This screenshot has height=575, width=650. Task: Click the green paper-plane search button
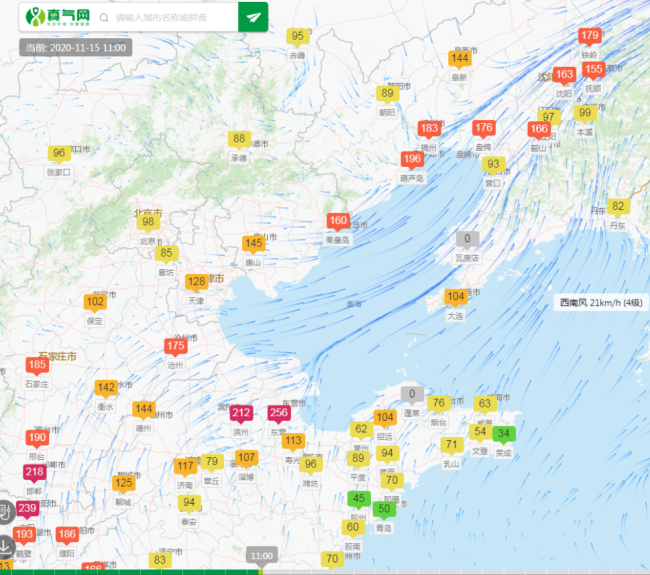point(253,18)
